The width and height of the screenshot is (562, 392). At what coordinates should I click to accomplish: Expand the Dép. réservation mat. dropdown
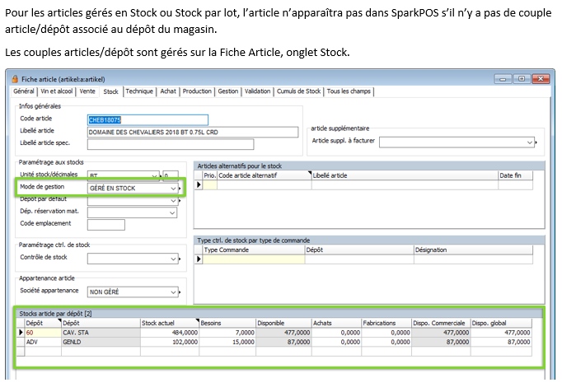tap(173, 212)
